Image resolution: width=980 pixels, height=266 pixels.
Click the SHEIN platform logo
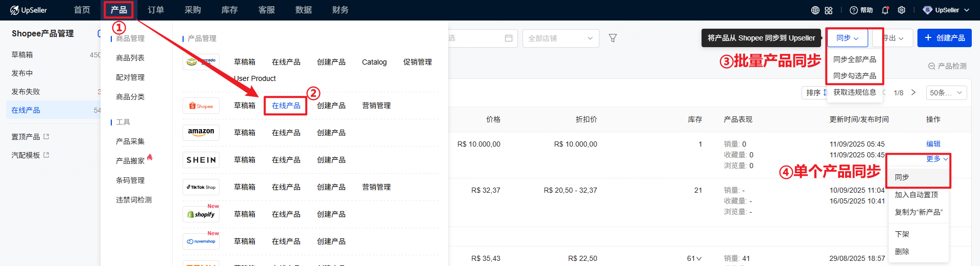(201, 160)
